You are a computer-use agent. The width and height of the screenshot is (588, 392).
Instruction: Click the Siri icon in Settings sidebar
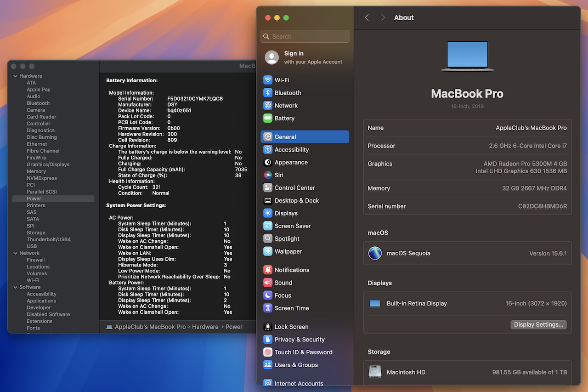[x=268, y=175]
